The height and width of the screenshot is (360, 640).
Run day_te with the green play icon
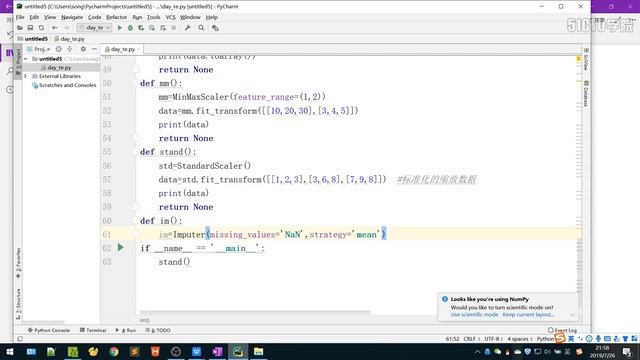tap(120, 28)
